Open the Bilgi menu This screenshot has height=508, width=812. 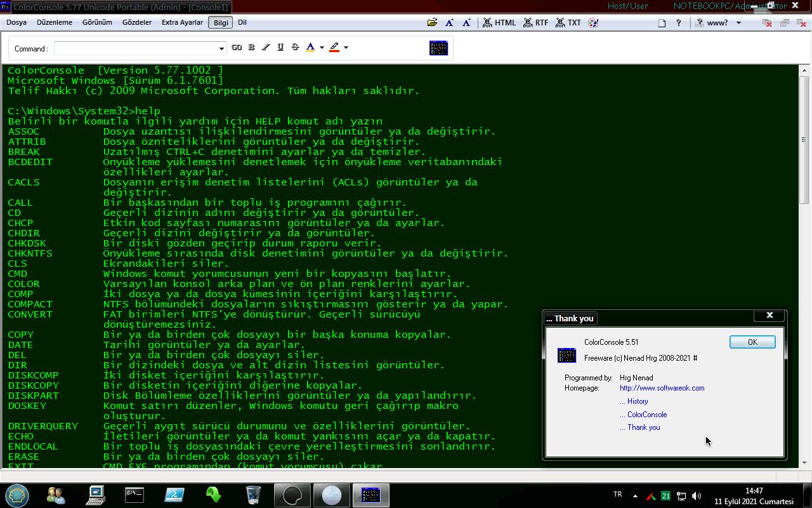point(221,22)
